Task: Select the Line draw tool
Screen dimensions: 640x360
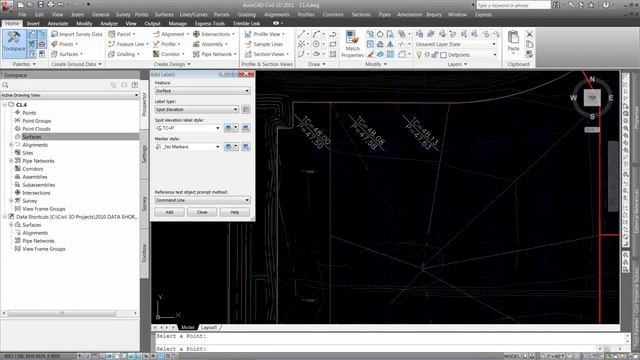Action: point(301,34)
